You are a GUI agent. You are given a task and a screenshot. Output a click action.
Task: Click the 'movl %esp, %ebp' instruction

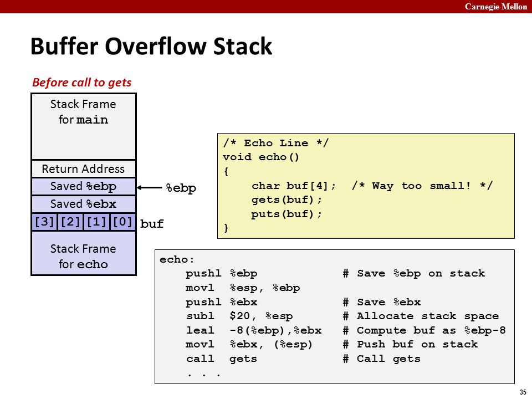point(243,288)
